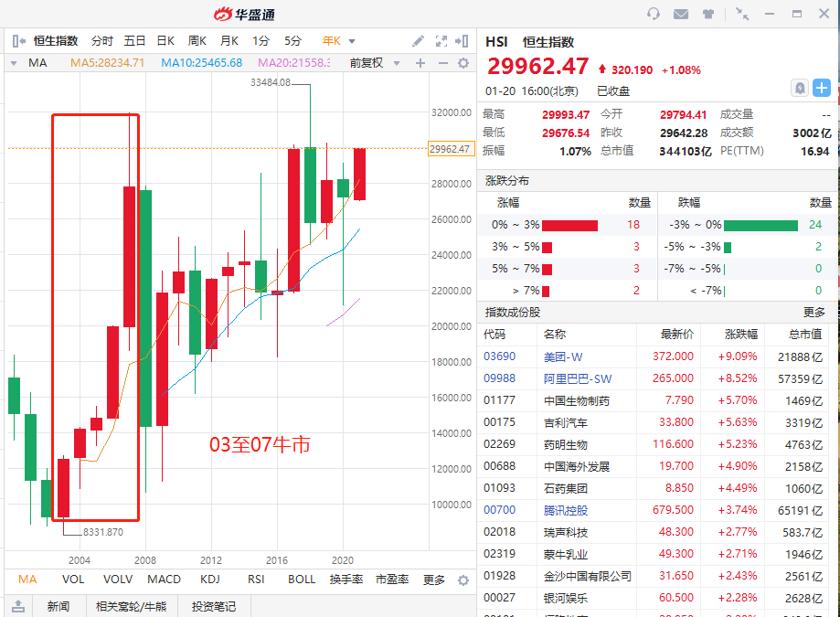
Task: Select the 蒙牛乳业 row
Action: (653, 554)
